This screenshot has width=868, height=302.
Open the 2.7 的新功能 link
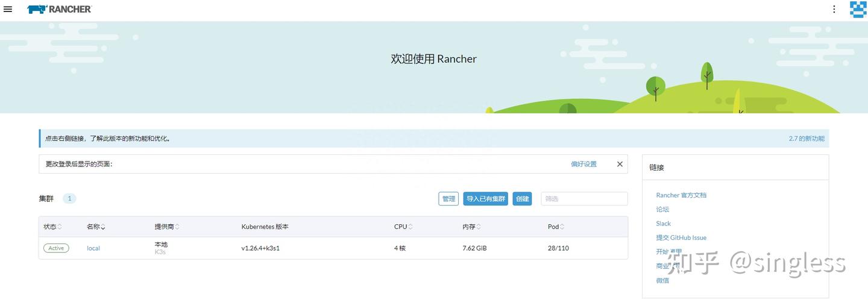tap(807, 139)
